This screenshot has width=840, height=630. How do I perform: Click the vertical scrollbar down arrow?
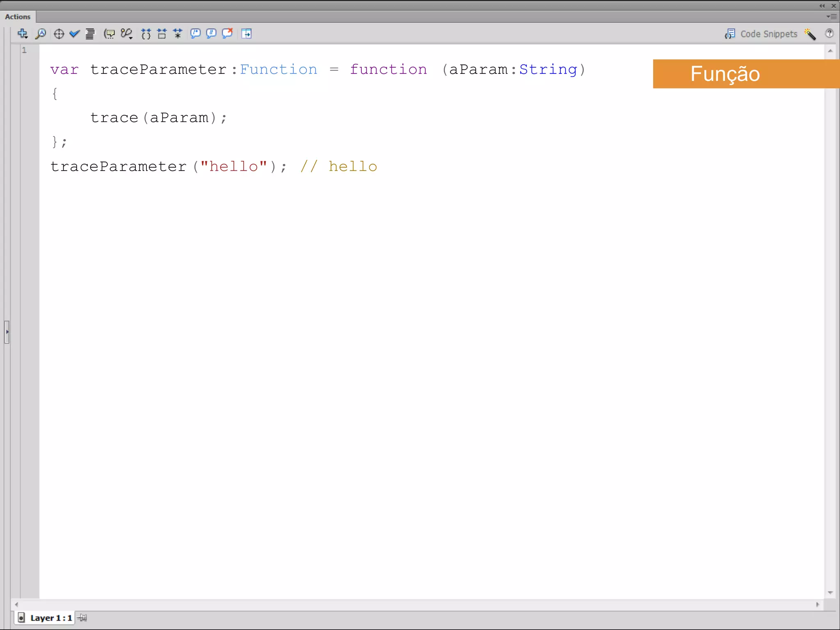[830, 593]
